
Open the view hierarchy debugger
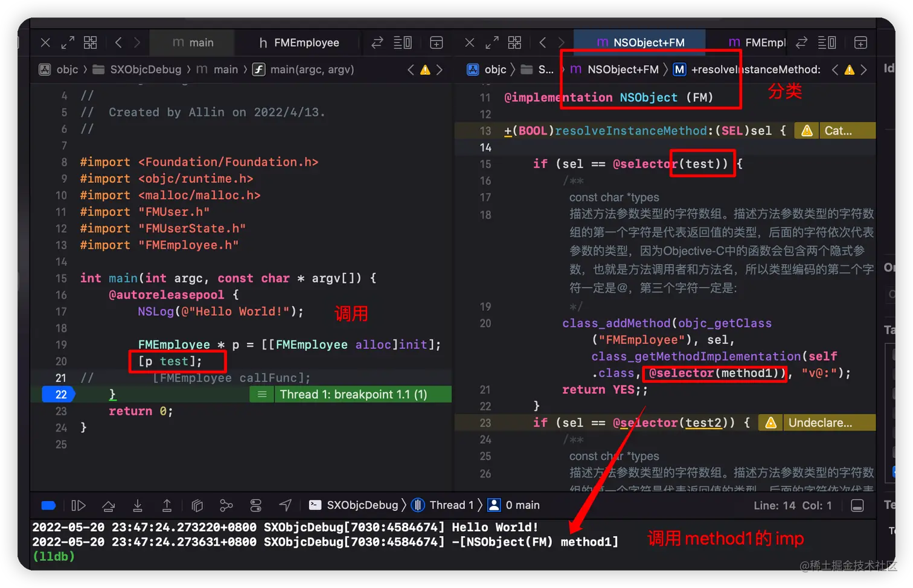pyautogui.click(x=197, y=505)
